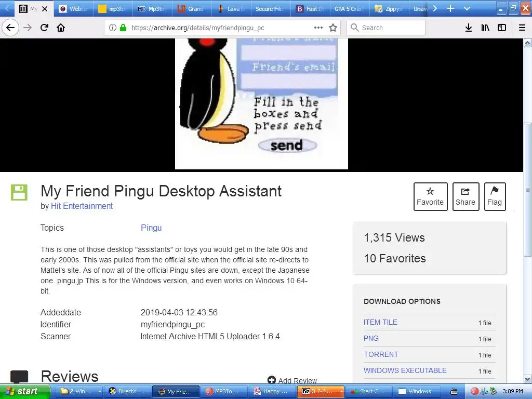The height and width of the screenshot is (399, 532).
Task: Open page actions three-dots menu
Action: [318, 28]
